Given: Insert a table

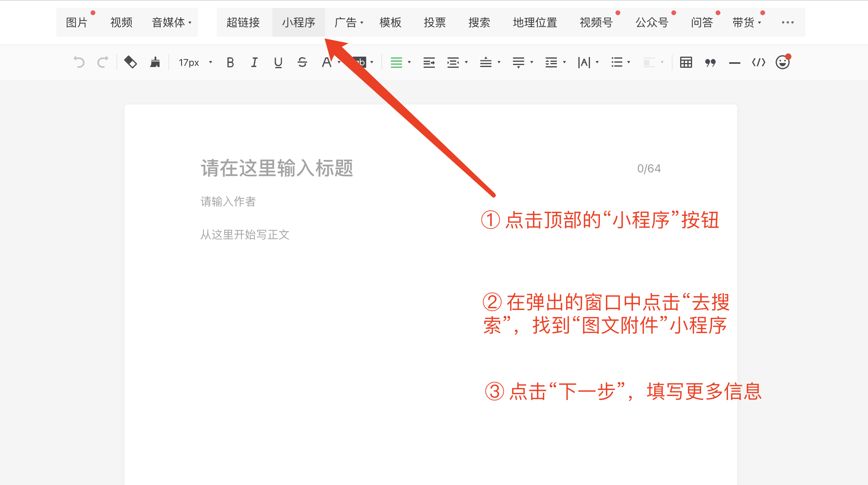Looking at the screenshot, I should coord(686,63).
